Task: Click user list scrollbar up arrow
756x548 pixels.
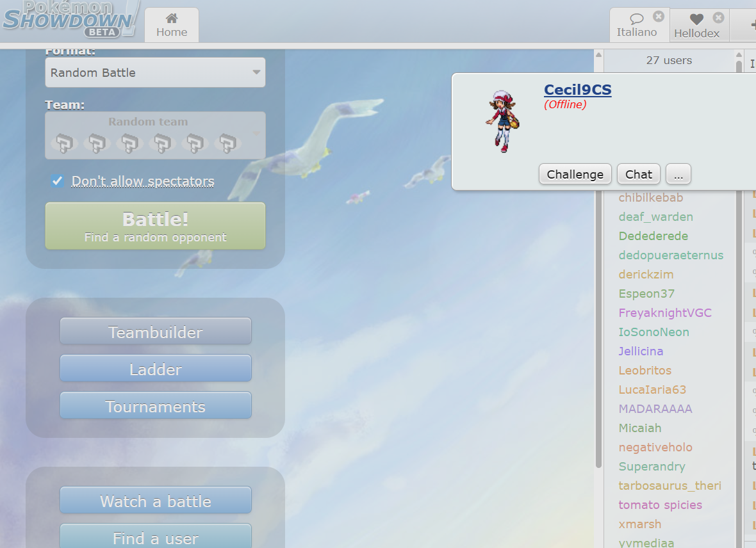Action: pos(739,54)
